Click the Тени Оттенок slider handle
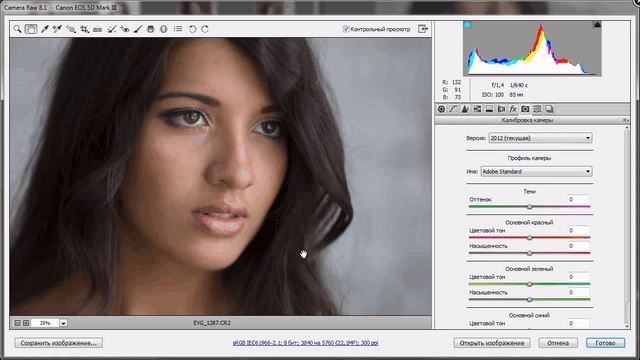The width and height of the screenshot is (640, 360). (529, 207)
